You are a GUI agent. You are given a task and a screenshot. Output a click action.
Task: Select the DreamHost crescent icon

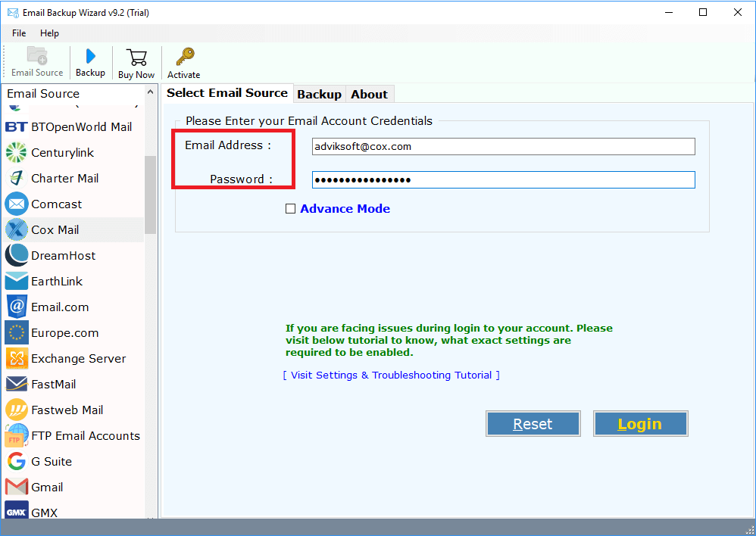pyautogui.click(x=17, y=255)
